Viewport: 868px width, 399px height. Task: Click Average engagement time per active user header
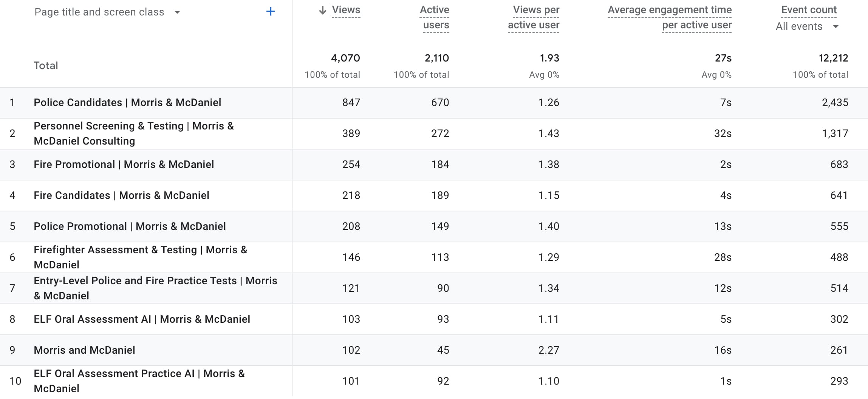coord(670,17)
